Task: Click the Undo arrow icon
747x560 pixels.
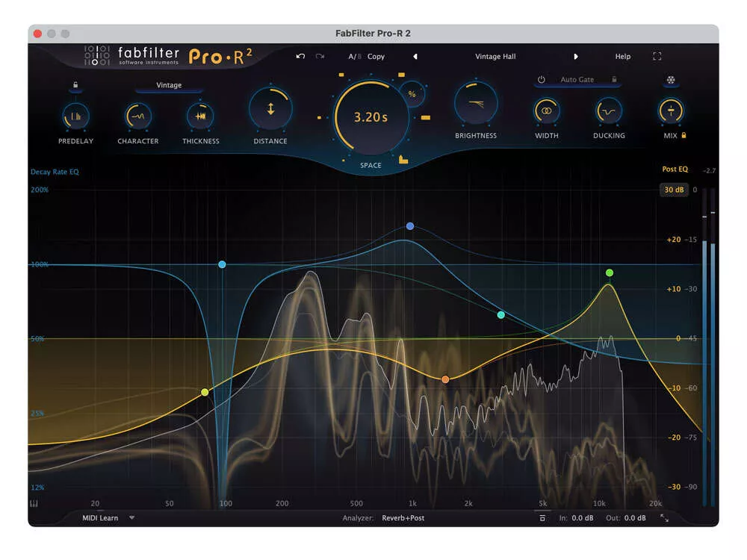Action: 300,57
